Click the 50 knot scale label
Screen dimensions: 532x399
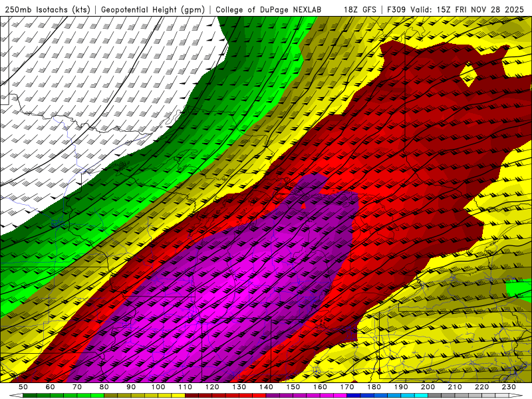tap(23, 387)
